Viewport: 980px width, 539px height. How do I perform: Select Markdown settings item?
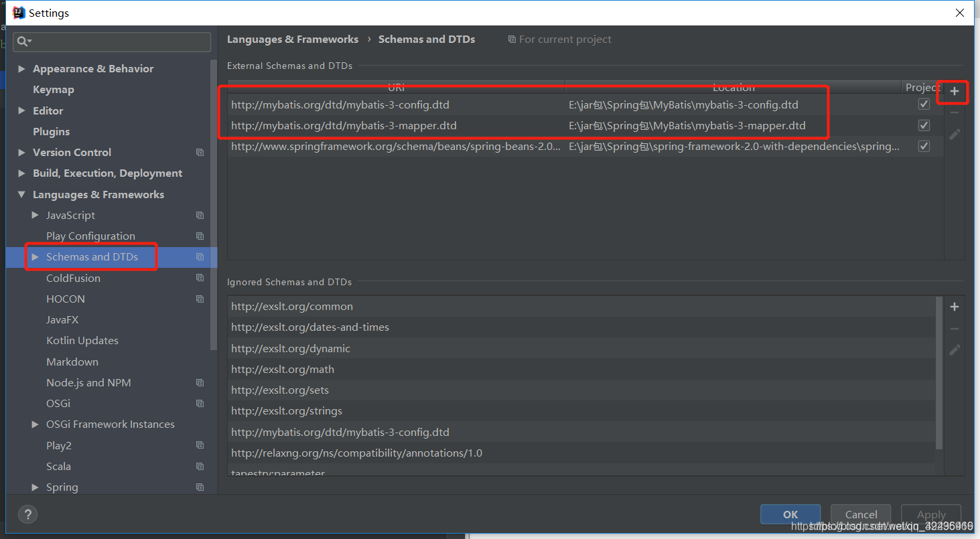pyautogui.click(x=72, y=362)
